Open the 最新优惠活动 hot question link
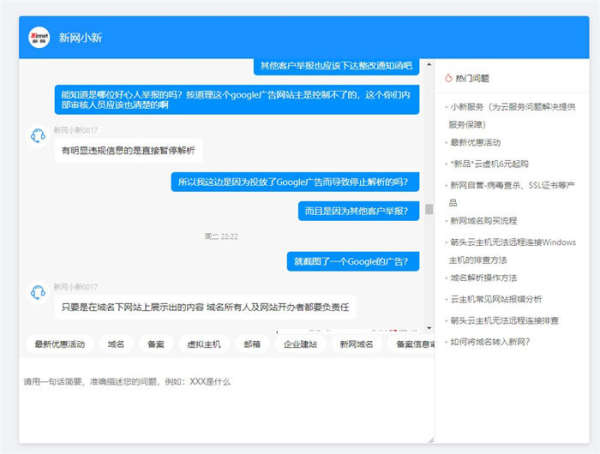 pos(475,143)
